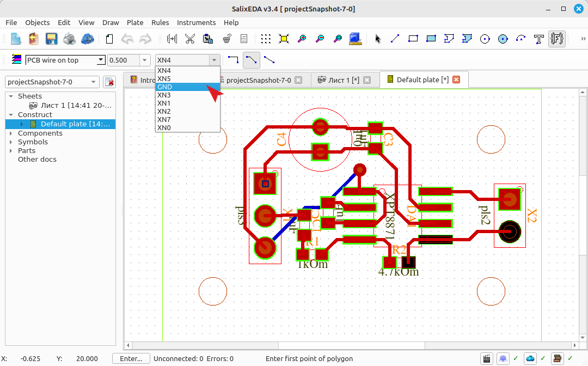
Task: Print the current document with printer icon
Action: [x=69, y=39]
